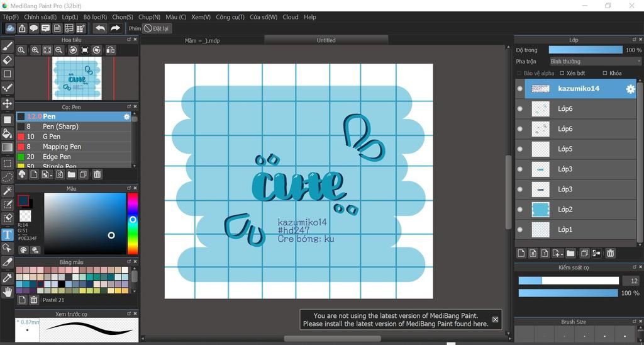Hide the Lớp5 layer
644x345 pixels.
click(x=520, y=149)
